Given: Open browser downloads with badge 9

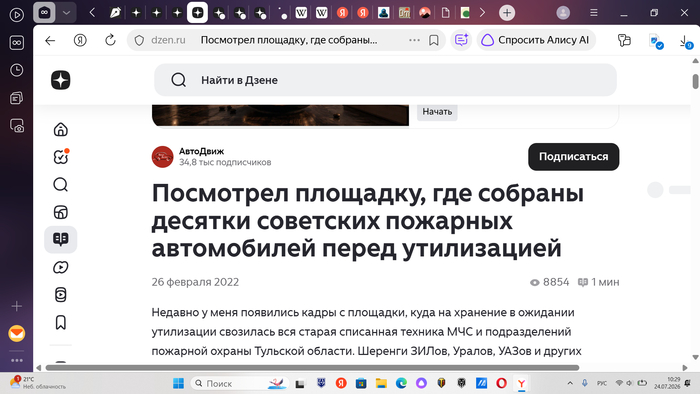Looking at the screenshot, I should (x=686, y=42).
